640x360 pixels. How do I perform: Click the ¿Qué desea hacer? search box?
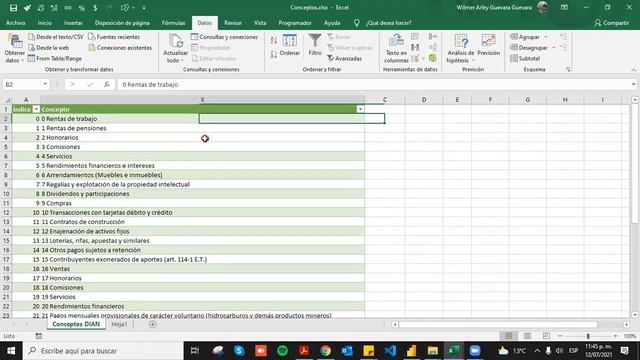pyautogui.click(x=389, y=23)
